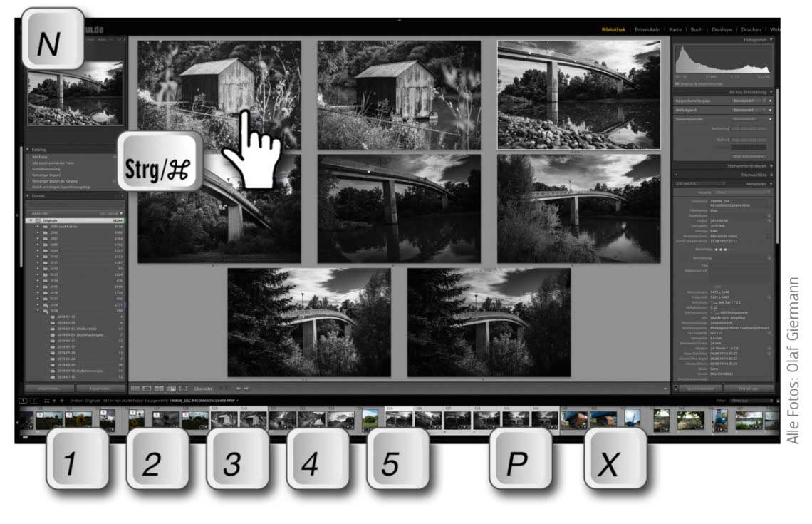Collapse the 2019 folder
Screen dimensions: 812x524
point(38,310)
